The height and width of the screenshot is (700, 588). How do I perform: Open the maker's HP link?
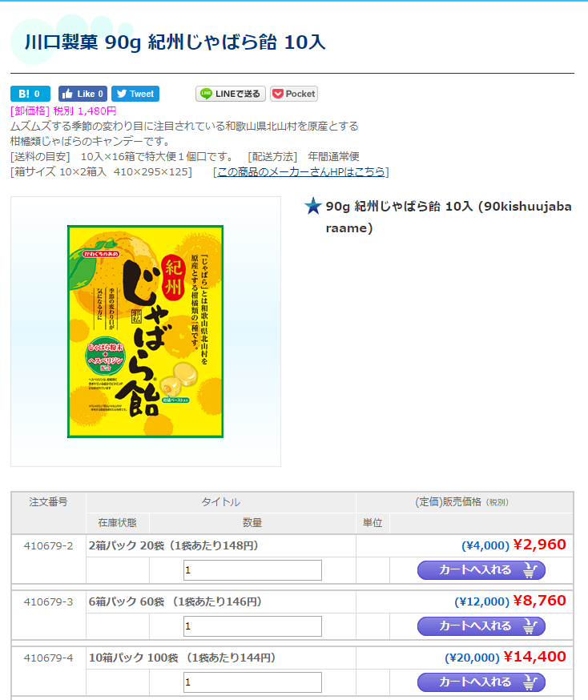[x=301, y=172]
